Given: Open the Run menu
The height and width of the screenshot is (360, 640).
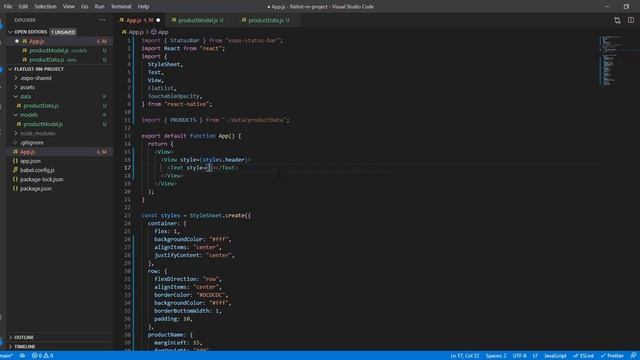Looking at the screenshot, I should click(x=99, y=7).
